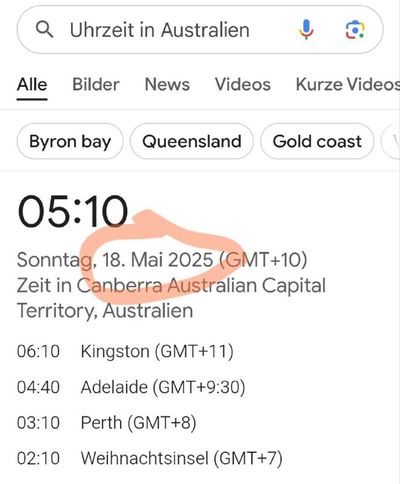Select the Kingston (GMT+11) time row
This screenshot has height=484, width=400.
pos(125,352)
